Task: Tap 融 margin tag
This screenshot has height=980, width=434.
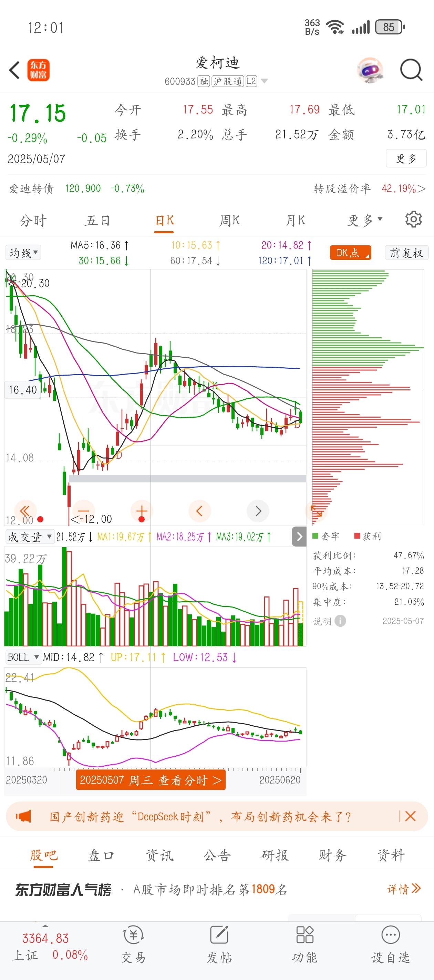Action: [x=204, y=81]
